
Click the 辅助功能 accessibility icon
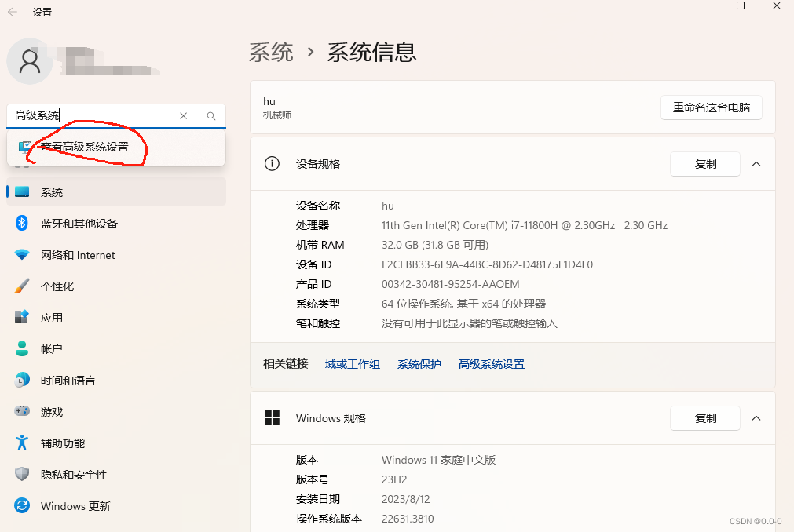22,443
